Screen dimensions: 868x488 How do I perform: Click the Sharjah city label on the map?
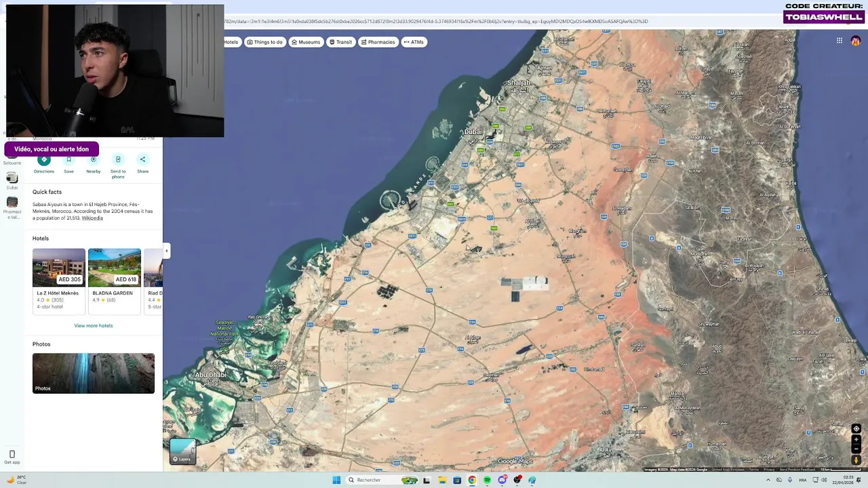click(518, 83)
